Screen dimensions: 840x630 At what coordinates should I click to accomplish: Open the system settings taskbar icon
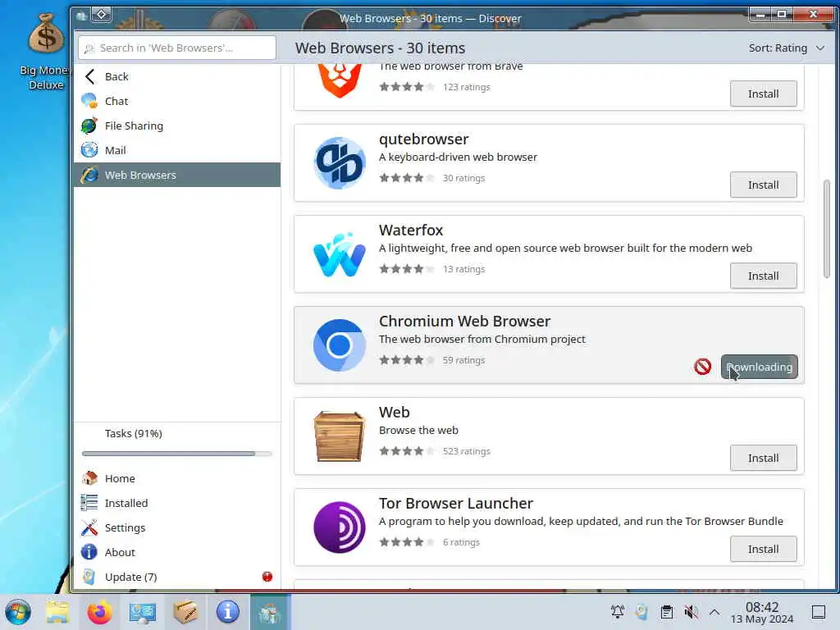(143, 612)
